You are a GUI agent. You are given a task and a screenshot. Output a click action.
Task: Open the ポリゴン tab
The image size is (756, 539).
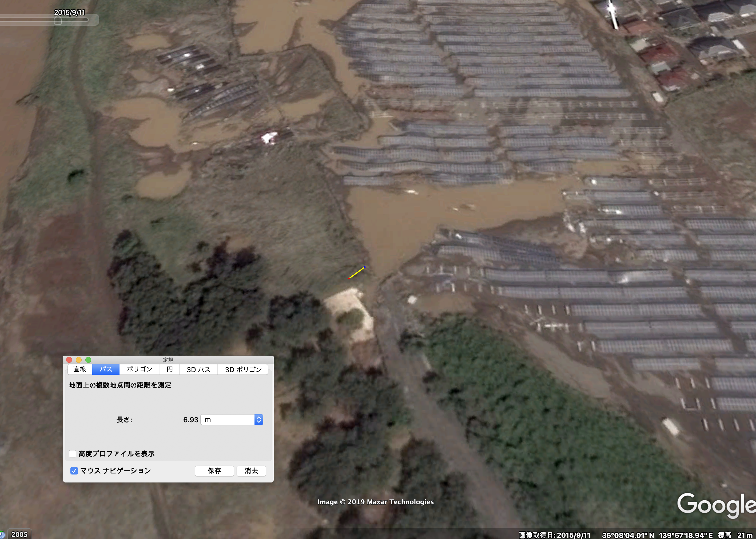[140, 369]
